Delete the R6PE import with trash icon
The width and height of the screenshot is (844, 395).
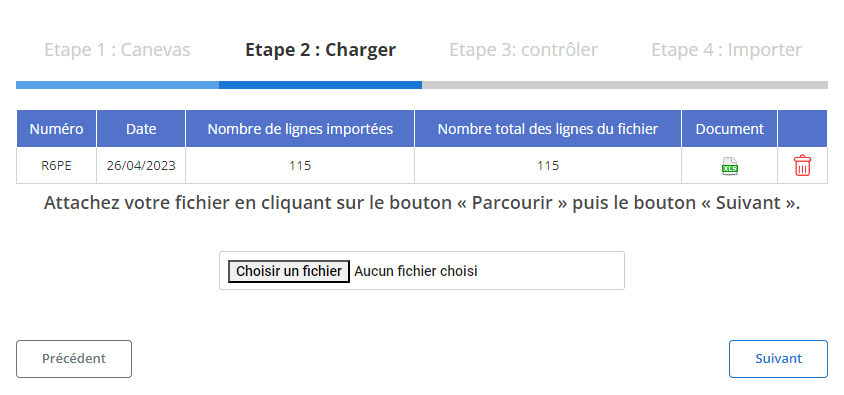(x=802, y=165)
